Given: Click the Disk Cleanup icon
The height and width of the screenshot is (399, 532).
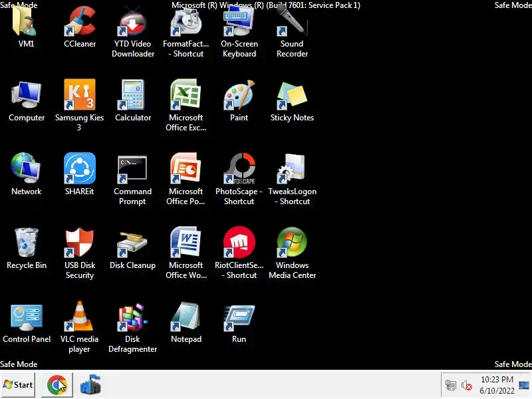Looking at the screenshot, I should coord(132,244).
